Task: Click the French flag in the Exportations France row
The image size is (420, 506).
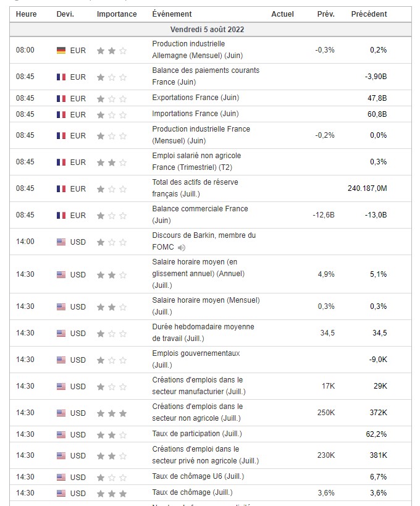Action: (x=61, y=98)
